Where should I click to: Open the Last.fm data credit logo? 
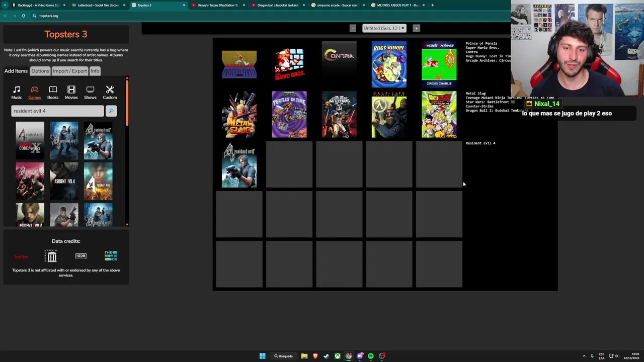21,257
